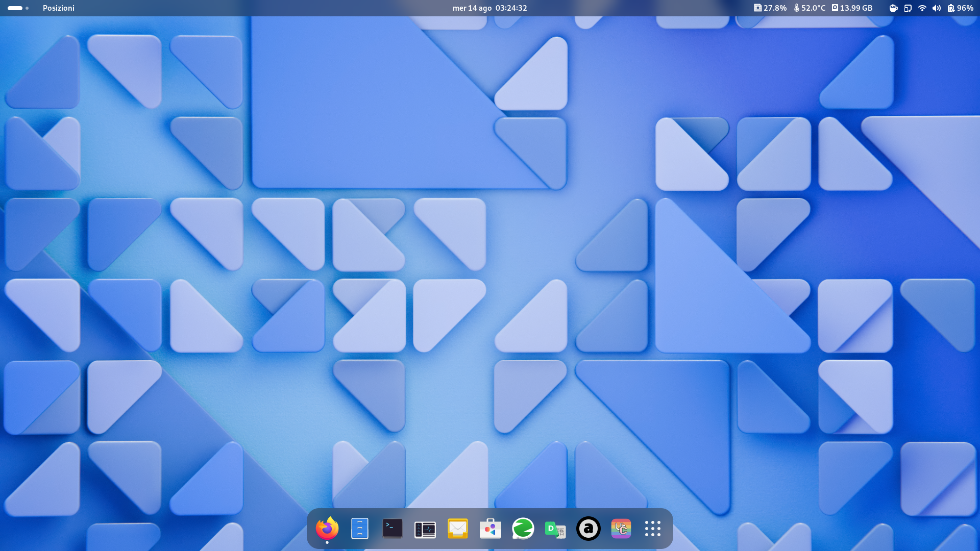Image resolution: width=980 pixels, height=551 pixels.
Task: Open calendar via the date and time
Action: point(489,8)
